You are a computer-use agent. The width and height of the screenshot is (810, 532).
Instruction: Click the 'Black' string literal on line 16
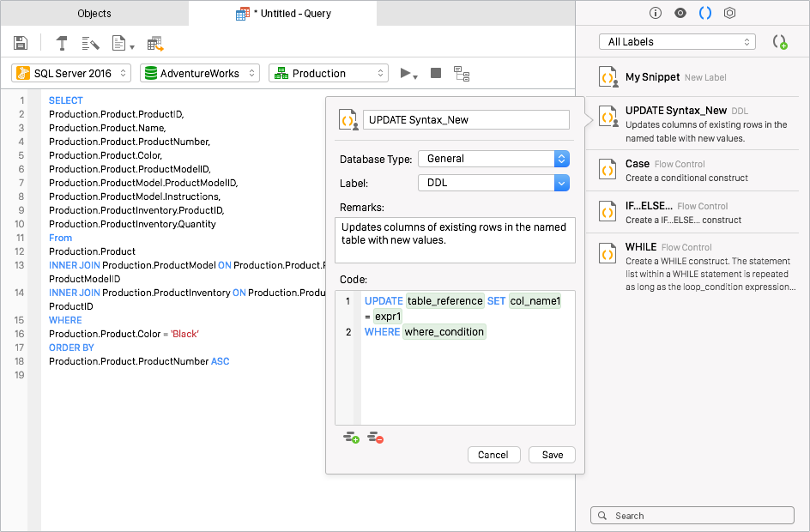tap(184, 334)
